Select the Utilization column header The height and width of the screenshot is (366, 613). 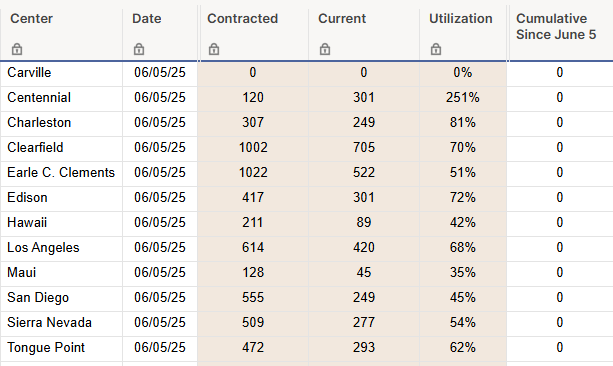461,18
